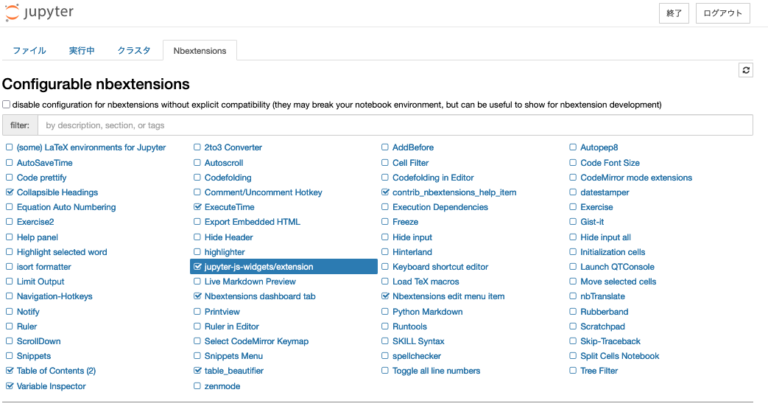Switch to the ファイル tab

point(29,50)
